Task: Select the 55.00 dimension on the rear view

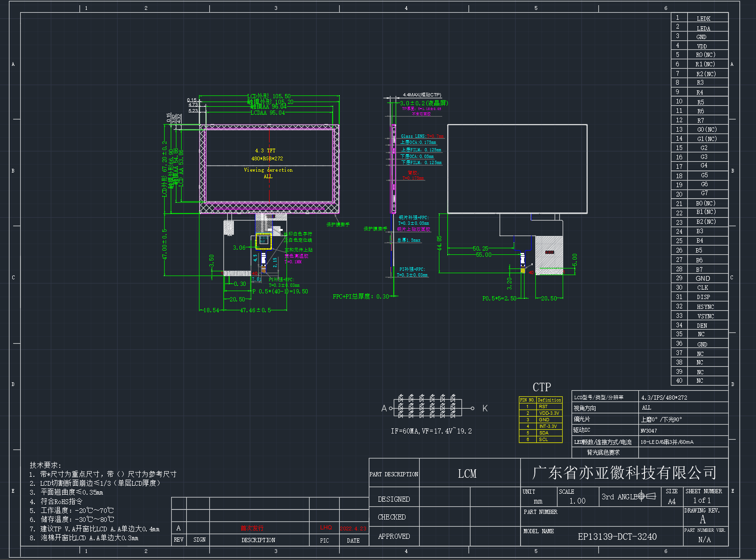Action: [x=484, y=255]
